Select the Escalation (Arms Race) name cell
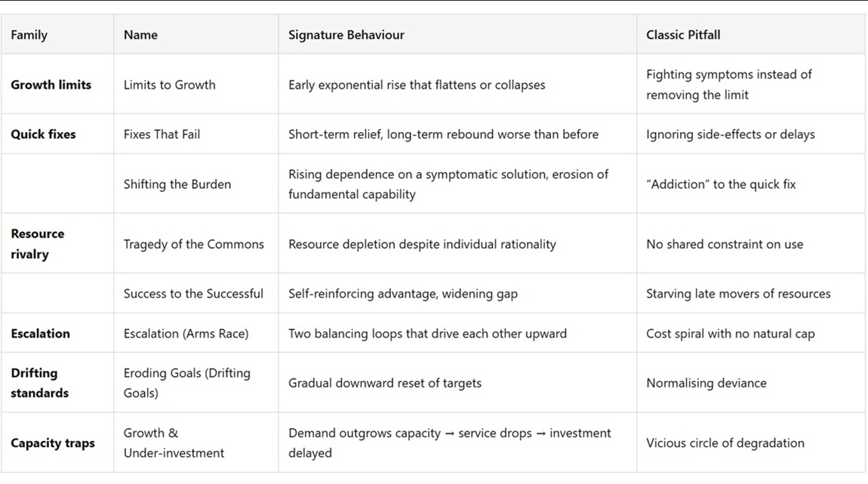 point(186,333)
